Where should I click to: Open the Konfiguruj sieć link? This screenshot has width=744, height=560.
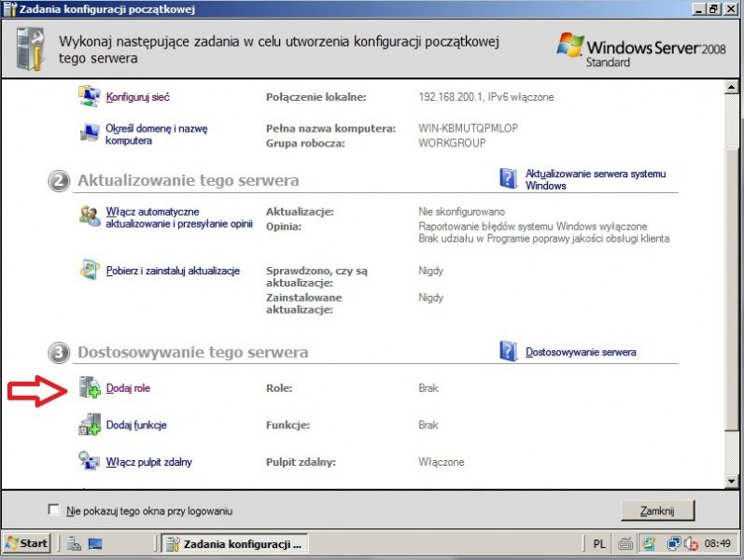click(137, 97)
